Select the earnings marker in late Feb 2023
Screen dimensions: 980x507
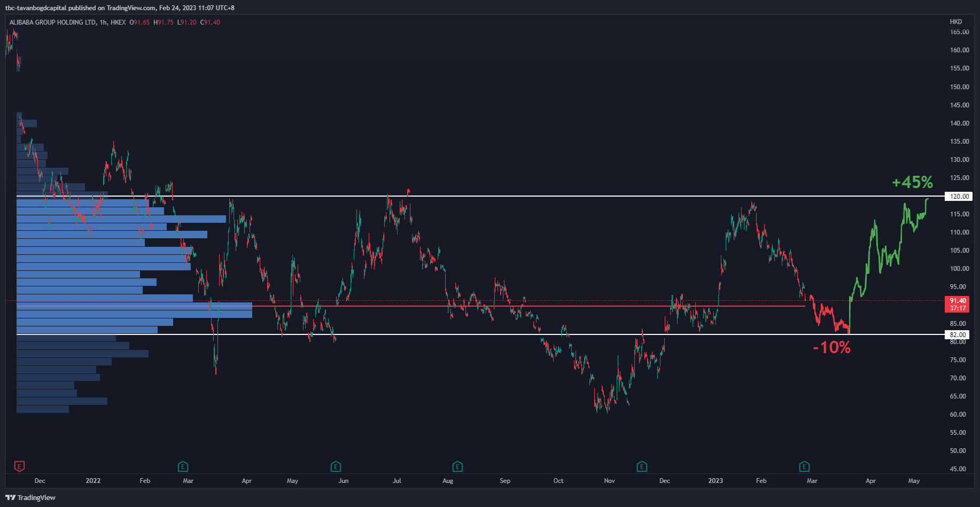tap(804, 466)
